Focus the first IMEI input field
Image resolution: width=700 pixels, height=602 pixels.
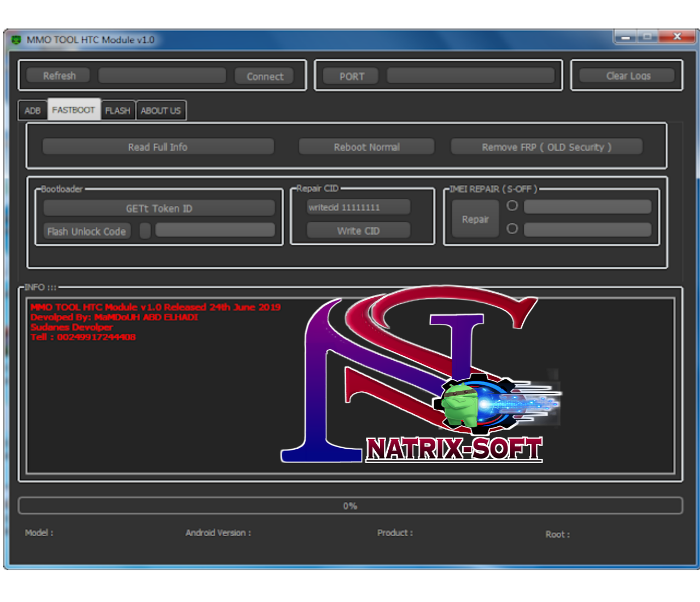587,206
